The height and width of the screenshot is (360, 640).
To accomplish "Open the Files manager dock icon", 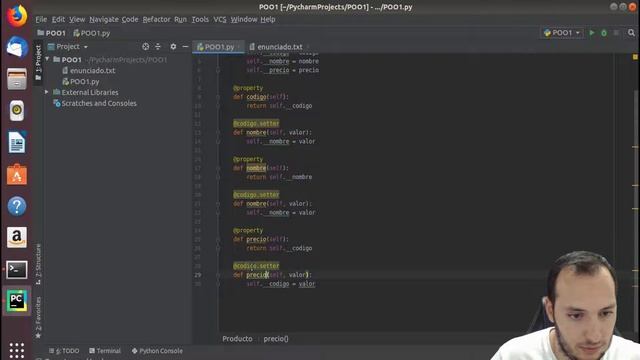I will (17, 79).
